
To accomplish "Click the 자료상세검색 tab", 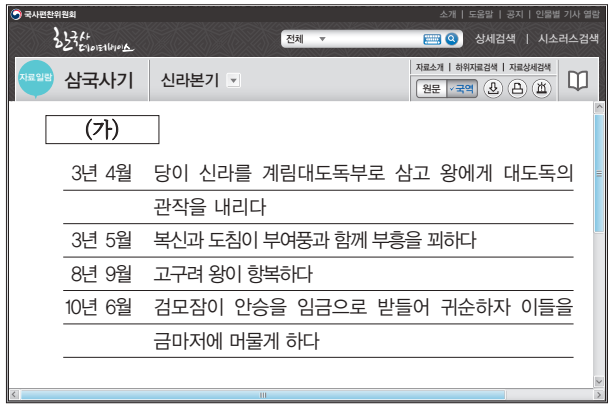I will 530,67.
